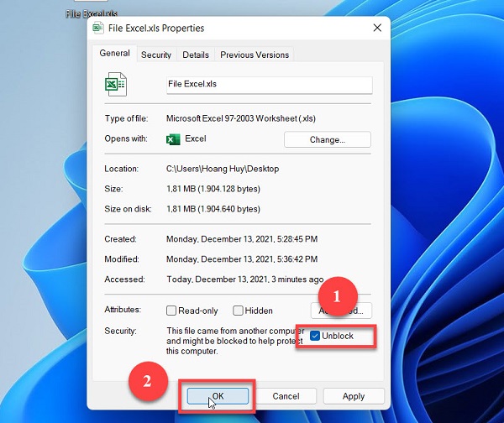Click the Excel app name next to Opens with
Screen dimensions: 504x423
coord(196,138)
